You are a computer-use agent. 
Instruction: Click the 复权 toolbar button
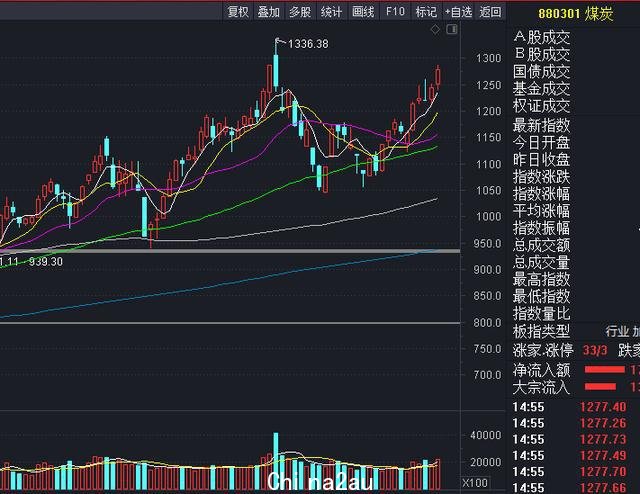pyautogui.click(x=238, y=12)
